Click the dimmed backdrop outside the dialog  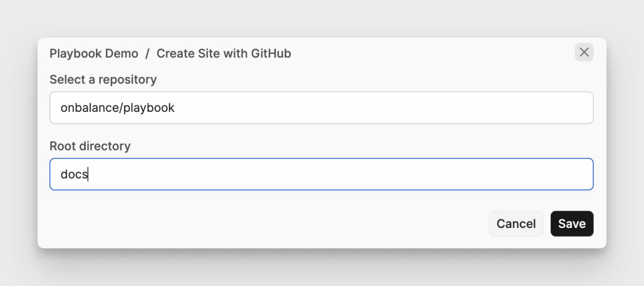point(322,269)
